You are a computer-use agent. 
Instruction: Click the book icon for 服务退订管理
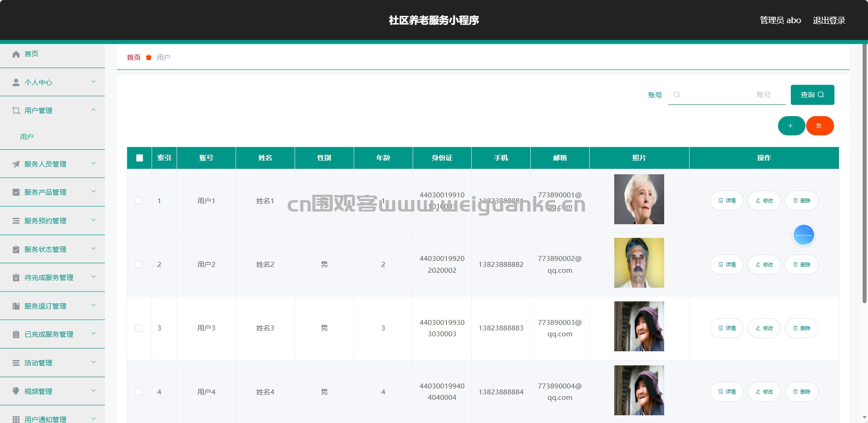[x=16, y=306]
